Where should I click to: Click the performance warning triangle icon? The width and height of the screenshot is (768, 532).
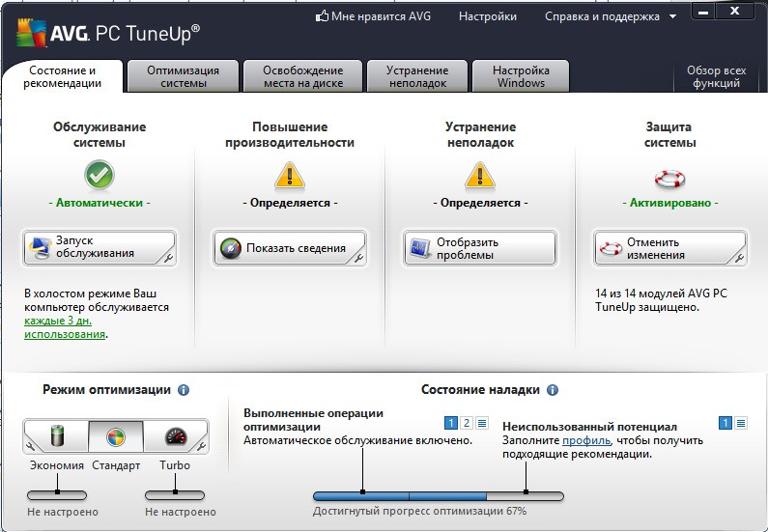289,176
